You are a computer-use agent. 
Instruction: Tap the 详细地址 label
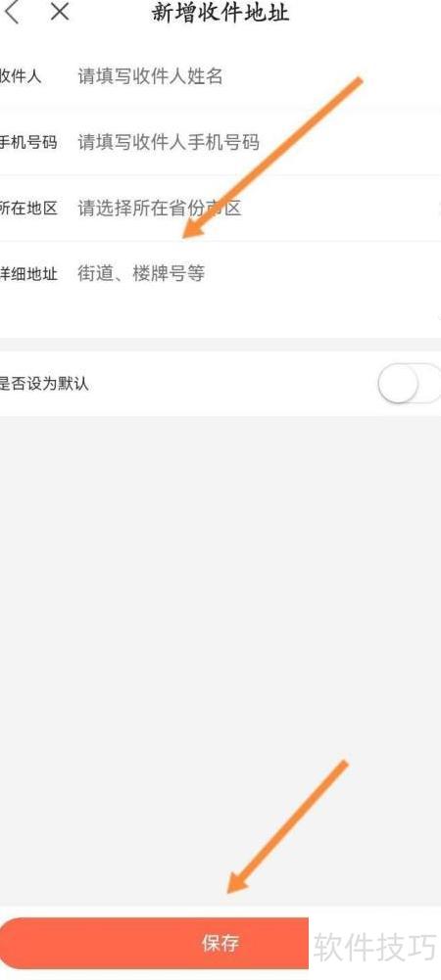[28, 274]
